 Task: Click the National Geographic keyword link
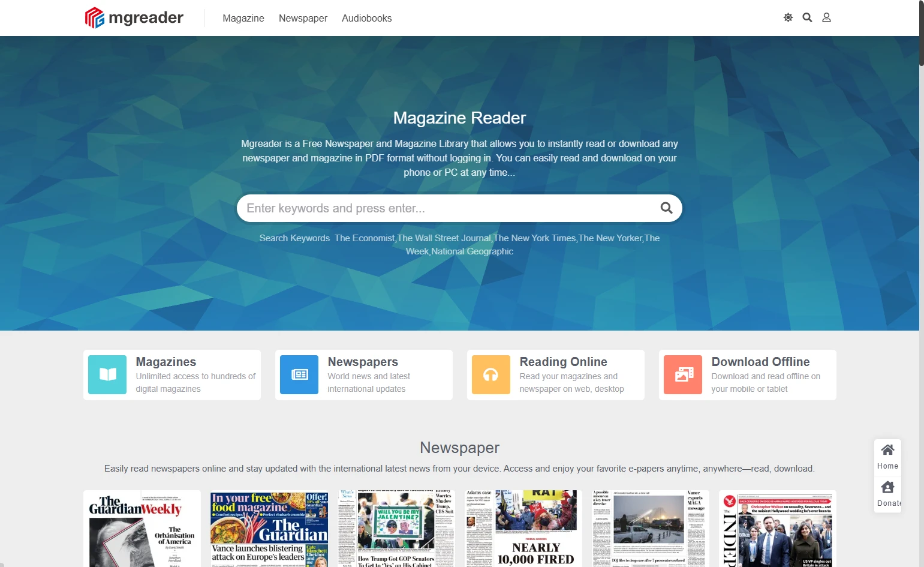click(x=472, y=251)
